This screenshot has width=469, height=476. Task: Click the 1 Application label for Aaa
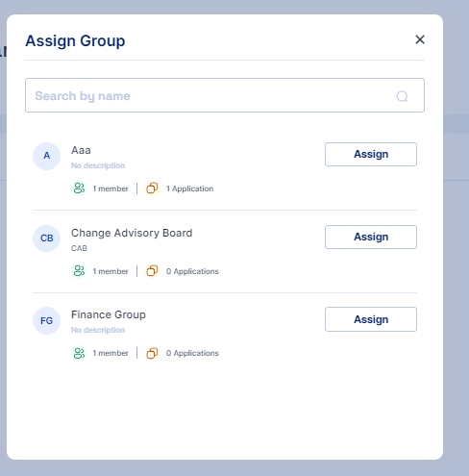[189, 188]
